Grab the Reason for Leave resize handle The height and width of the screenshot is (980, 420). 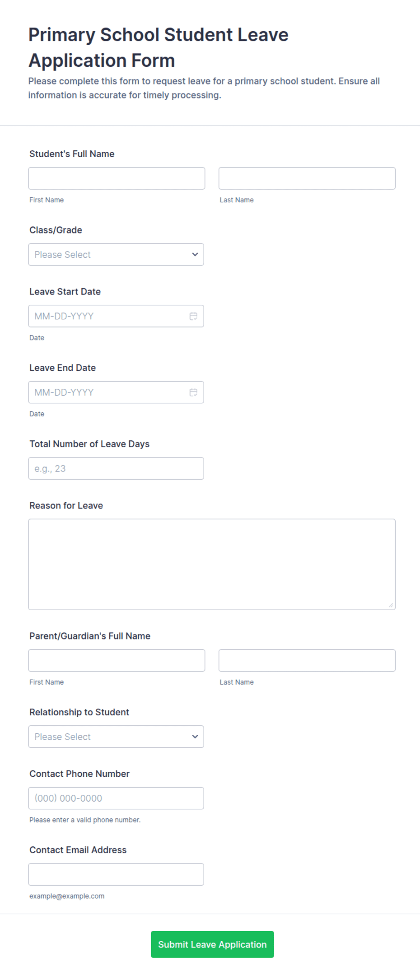click(391, 605)
